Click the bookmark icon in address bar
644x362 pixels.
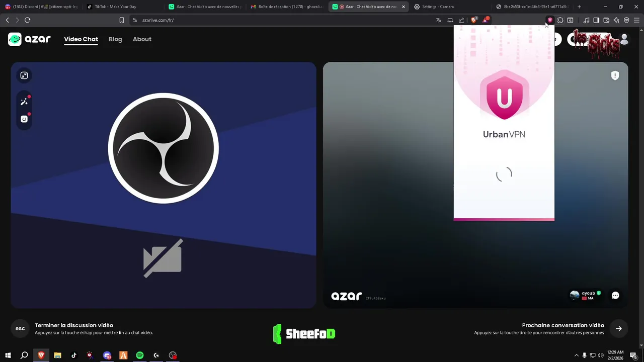(122, 20)
